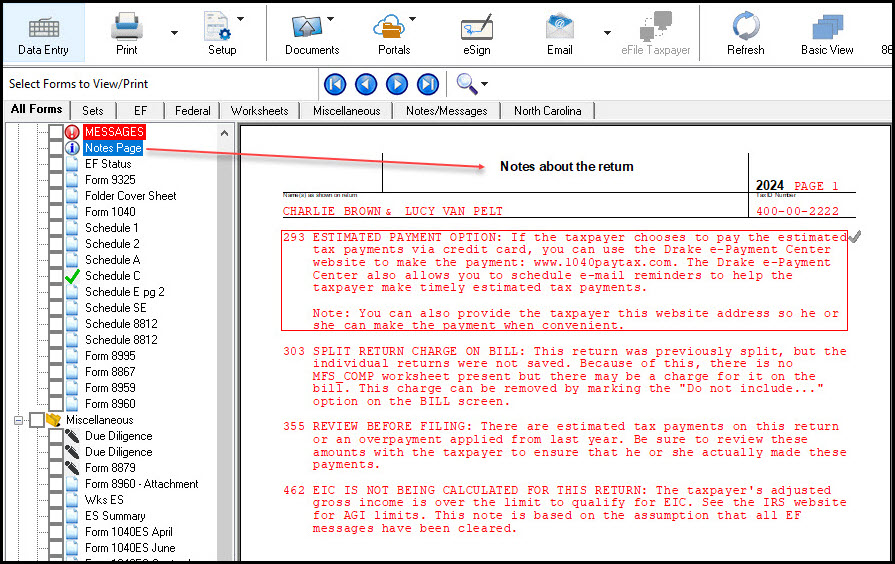Screen dimensions: 895x564
Task: Open the Documents folder icon
Action: 307,27
